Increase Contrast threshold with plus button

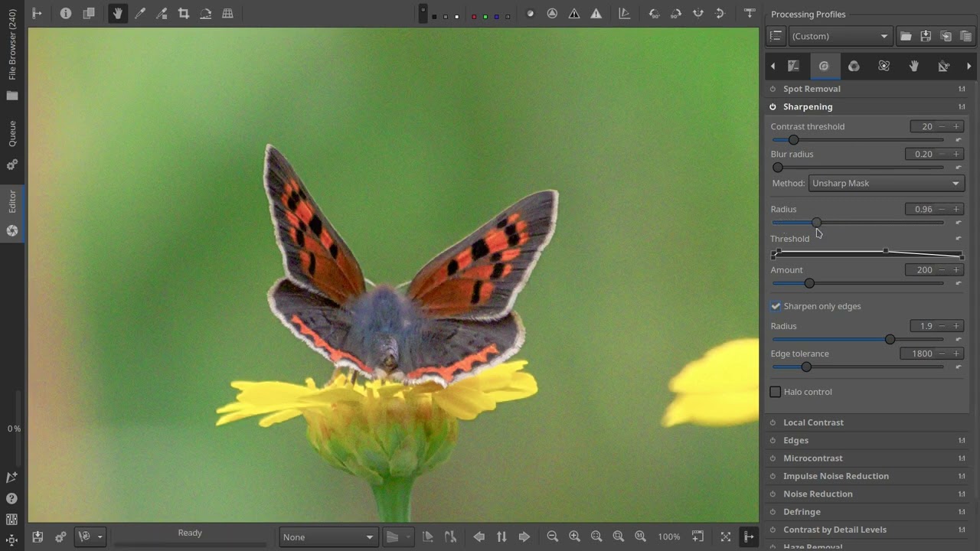(x=956, y=126)
